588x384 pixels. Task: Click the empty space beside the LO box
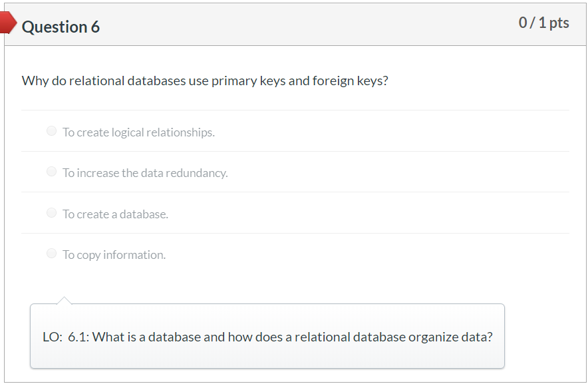coord(545,336)
